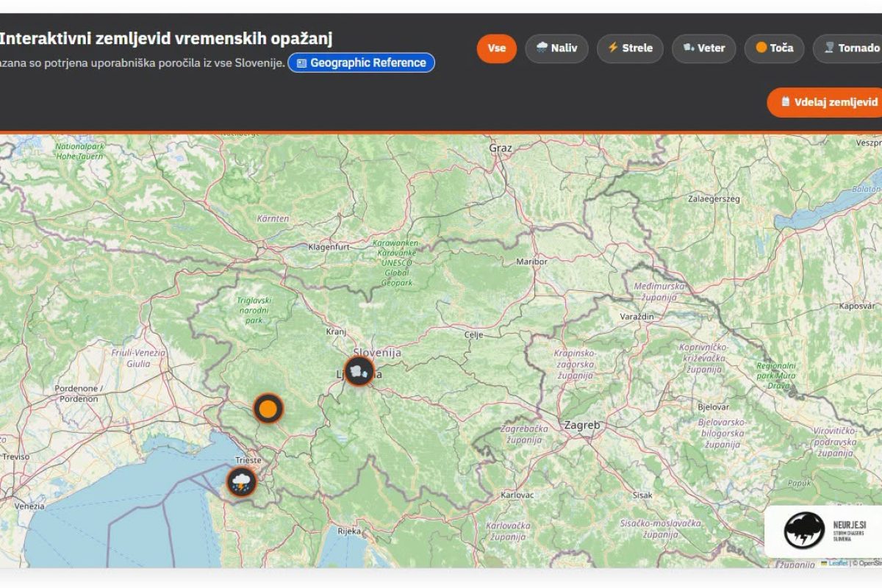
Task: Click the Maribor city label
Action: pos(532,262)
